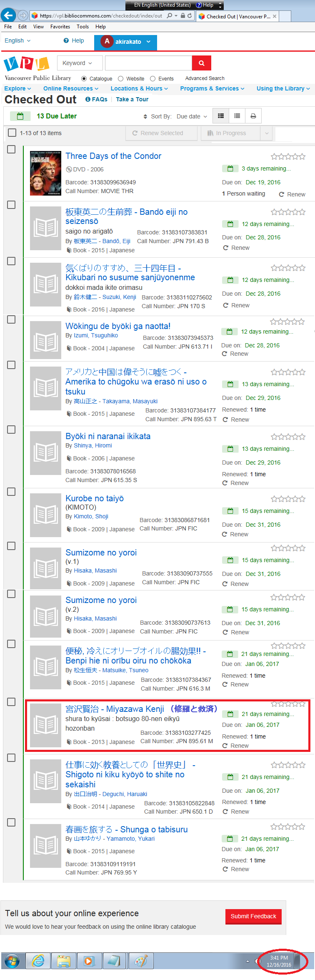Click the akirakato avatar circle icon
The height and width of the screenshot is (980, 315).
point(107,41)
